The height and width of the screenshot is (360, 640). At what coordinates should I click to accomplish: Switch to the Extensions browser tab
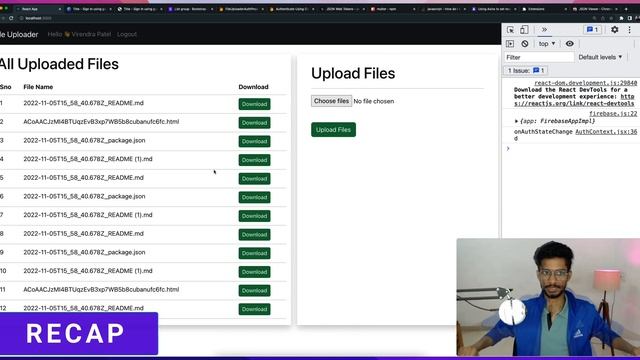tap(543, 9)
